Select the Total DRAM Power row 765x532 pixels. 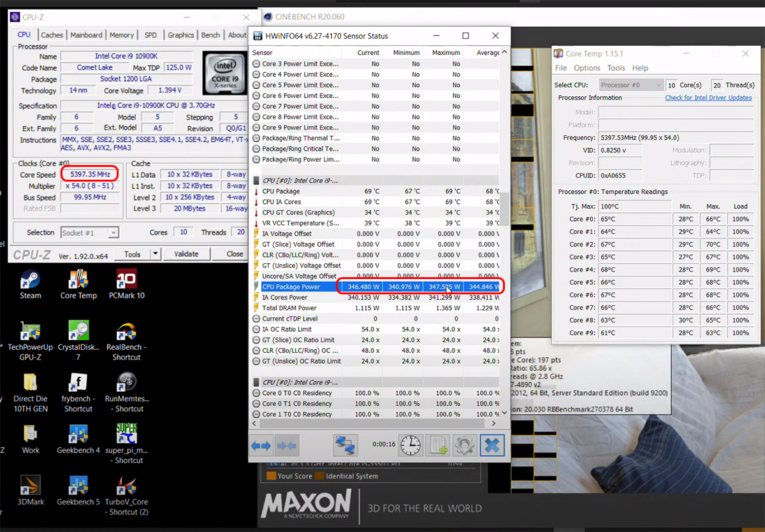pyautogui.click(x=376, y=308)
